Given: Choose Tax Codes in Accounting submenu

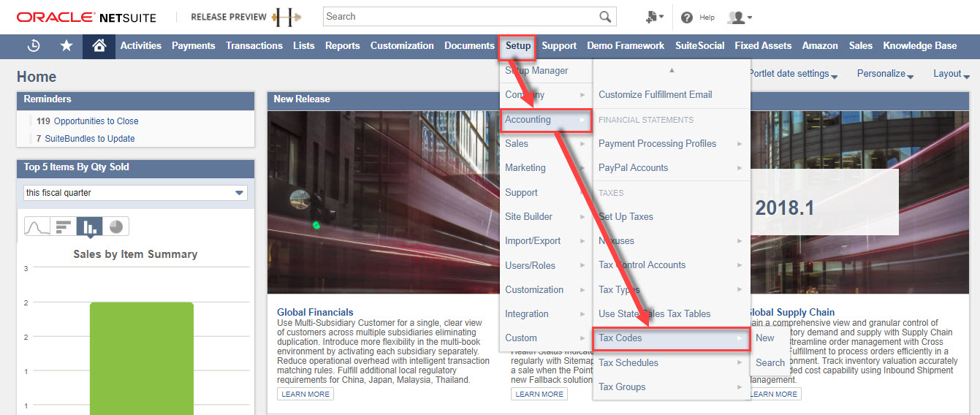Looking at the screenshot, I should 672,338.
